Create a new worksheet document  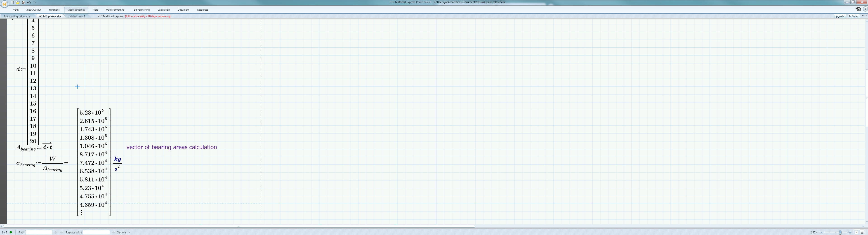point(12,2)
